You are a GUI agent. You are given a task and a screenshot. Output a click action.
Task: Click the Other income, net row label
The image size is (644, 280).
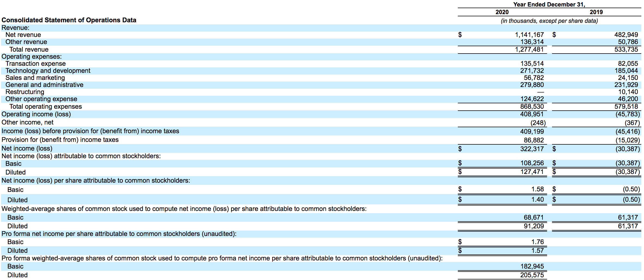pyautogui.click(x=27, y=122)
